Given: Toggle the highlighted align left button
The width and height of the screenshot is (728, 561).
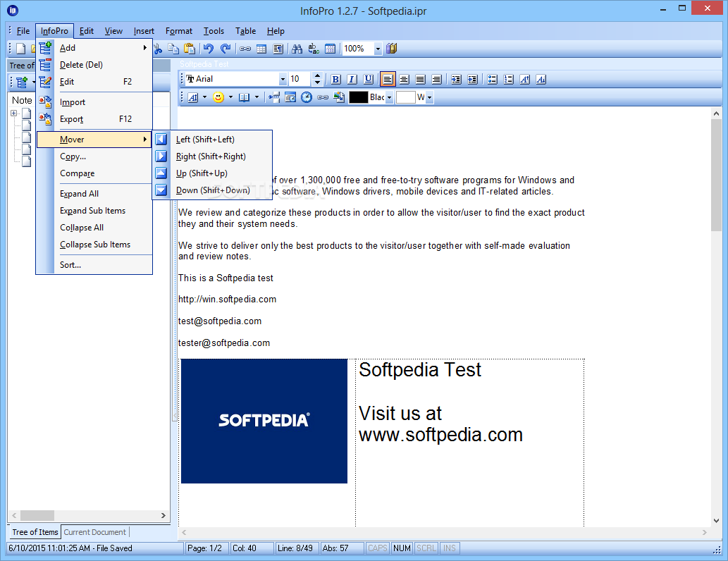Looking at the screenshot, I should pyautogui.click(x=388, y=80).
